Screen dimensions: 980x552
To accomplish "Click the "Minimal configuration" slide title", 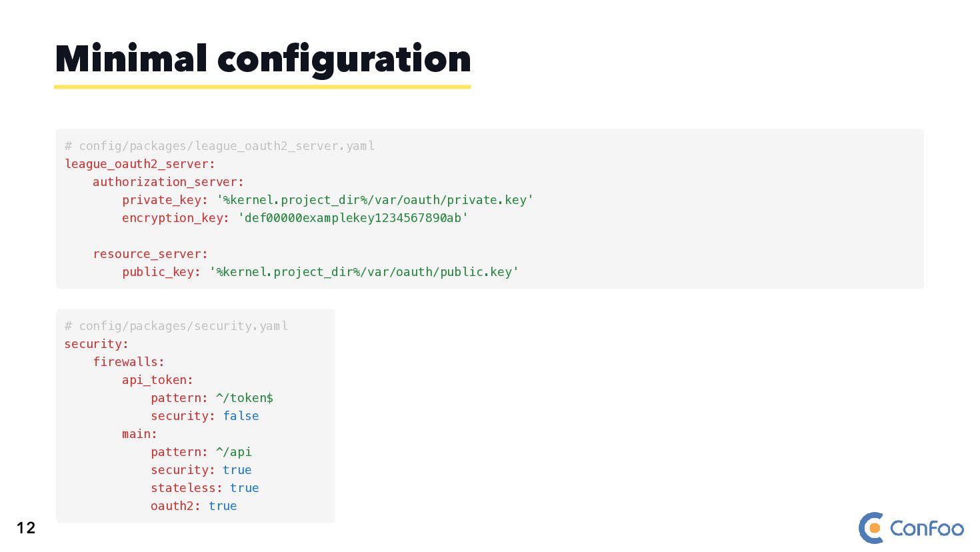I will [x=263, y=59].
